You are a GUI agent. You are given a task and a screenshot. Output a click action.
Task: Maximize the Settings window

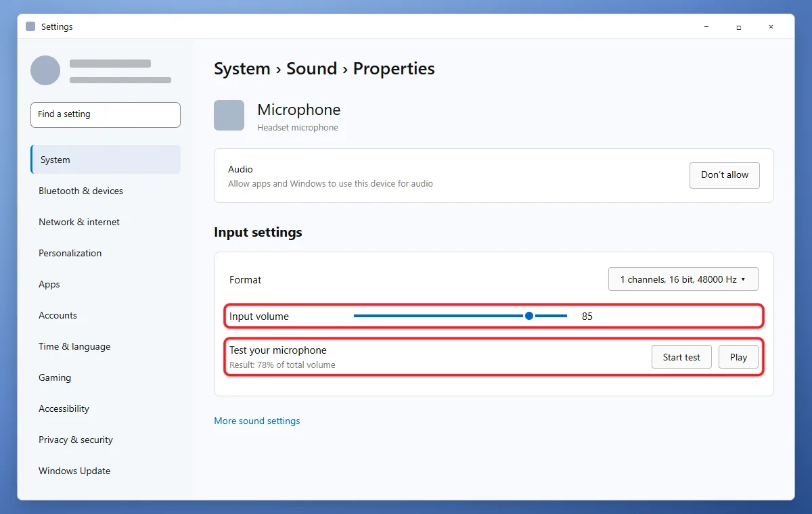(739, 27)
